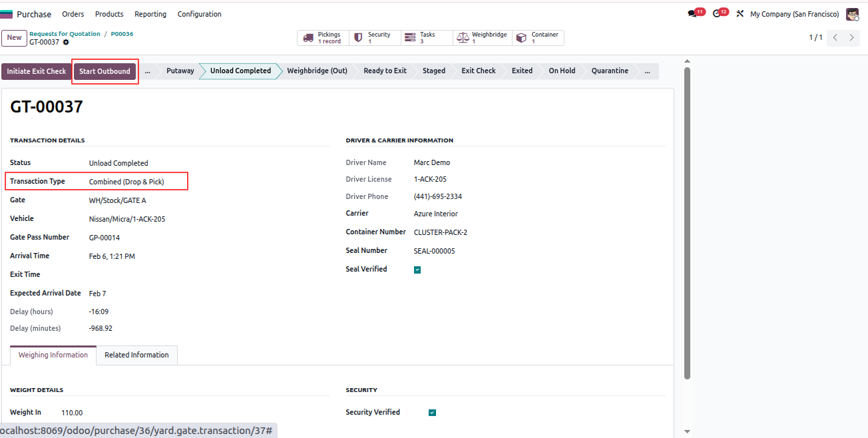
Task: Open the Orders menu
Action: tap(73, 14)
